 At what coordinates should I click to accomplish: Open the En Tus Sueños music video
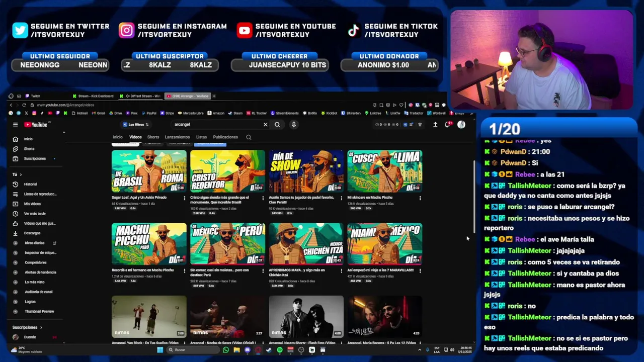(149, 316)
